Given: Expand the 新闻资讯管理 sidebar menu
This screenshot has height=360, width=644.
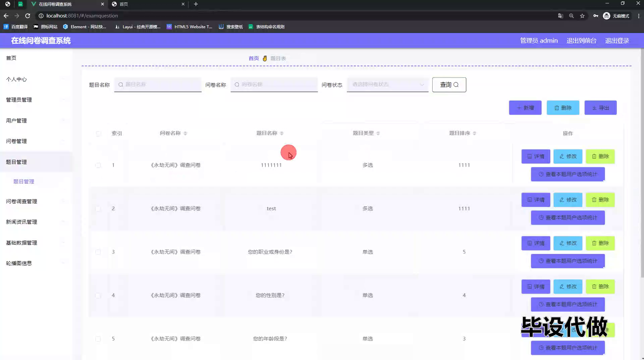Looking at the screenshot, I should (x=36, y=222).
